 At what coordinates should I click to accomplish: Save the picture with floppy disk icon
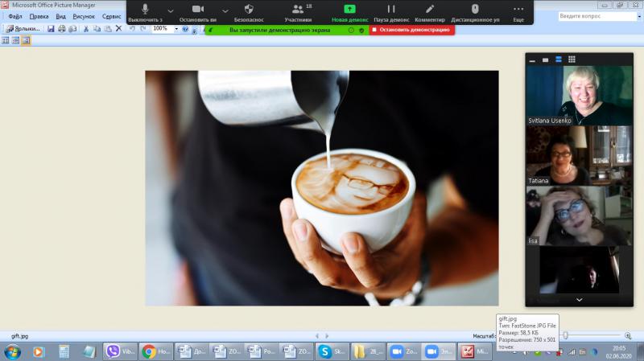51,29
